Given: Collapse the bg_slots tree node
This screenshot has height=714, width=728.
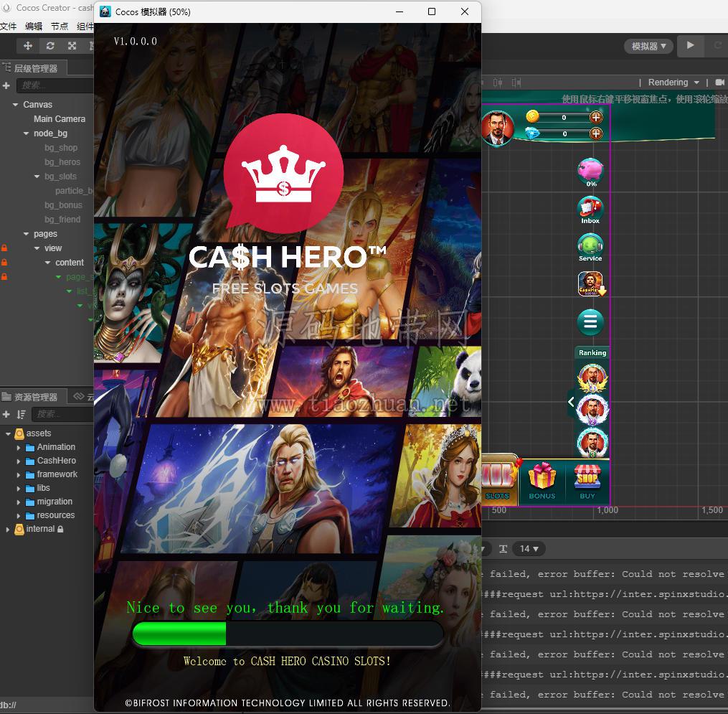Looking at the screenshot, I should (x=37, y=177).
